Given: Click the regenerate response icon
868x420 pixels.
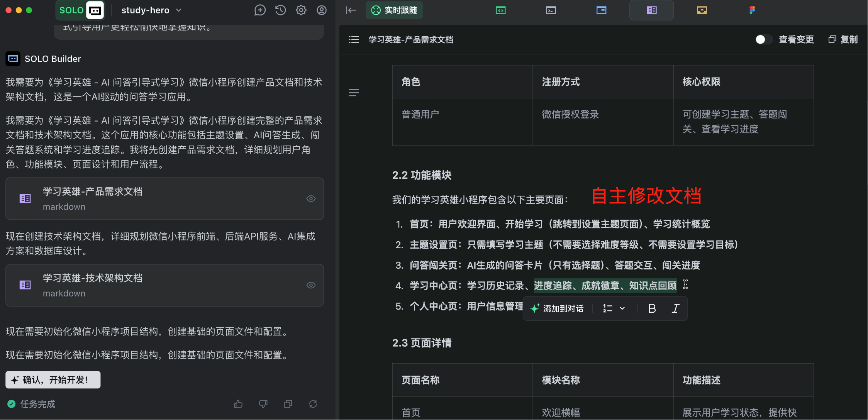Looking at the screenshot, I should pos(313,404).
